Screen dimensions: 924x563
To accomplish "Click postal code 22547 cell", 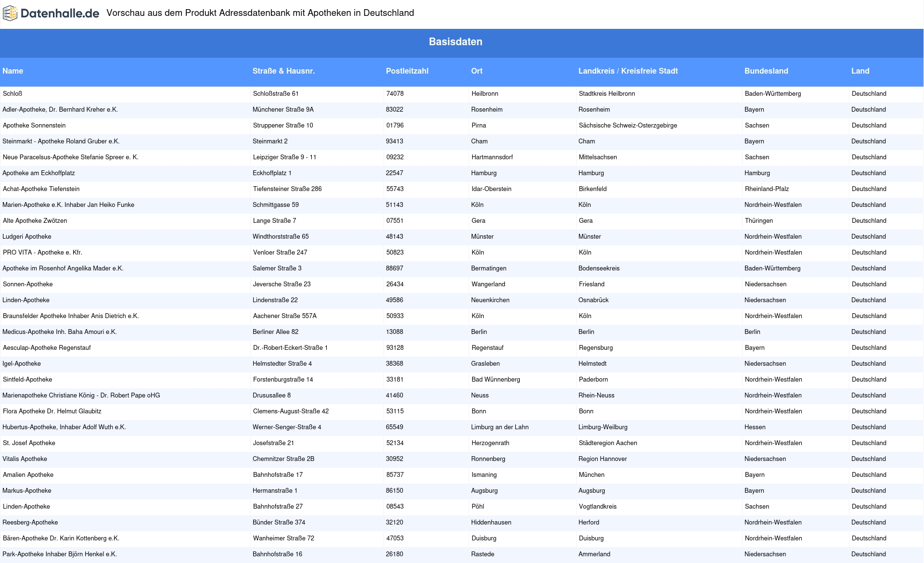I will pos(394,173).
